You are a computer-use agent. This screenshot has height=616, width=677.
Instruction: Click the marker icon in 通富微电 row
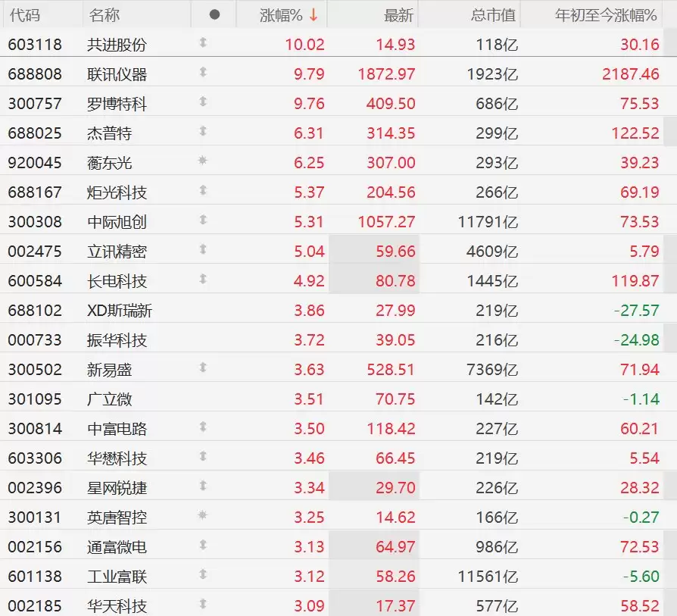click(203, 545)
